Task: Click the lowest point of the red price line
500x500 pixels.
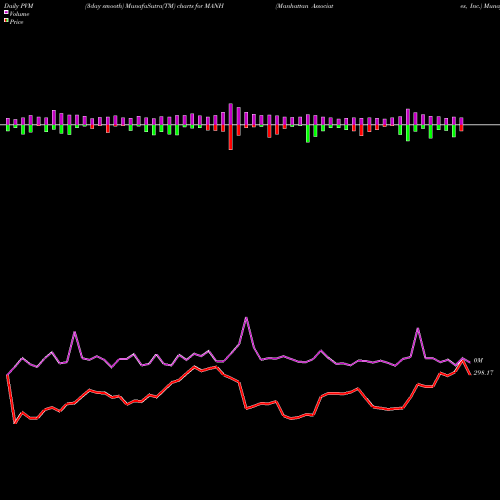Action: (15, 423)
